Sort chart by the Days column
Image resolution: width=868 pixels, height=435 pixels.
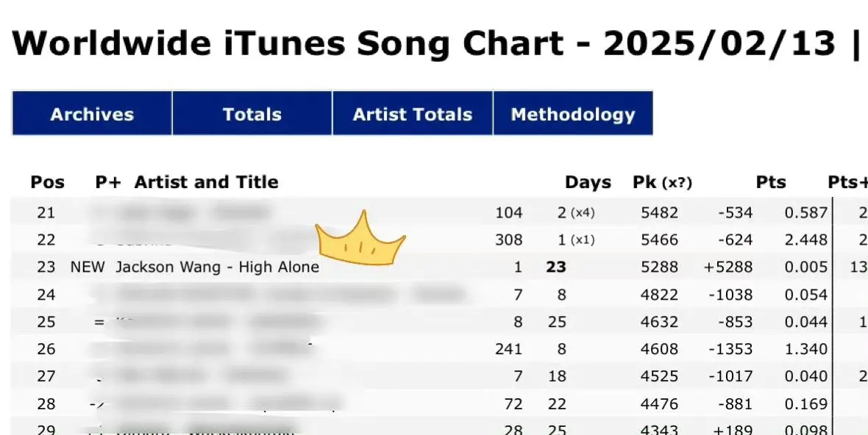(x=587, y=182)
